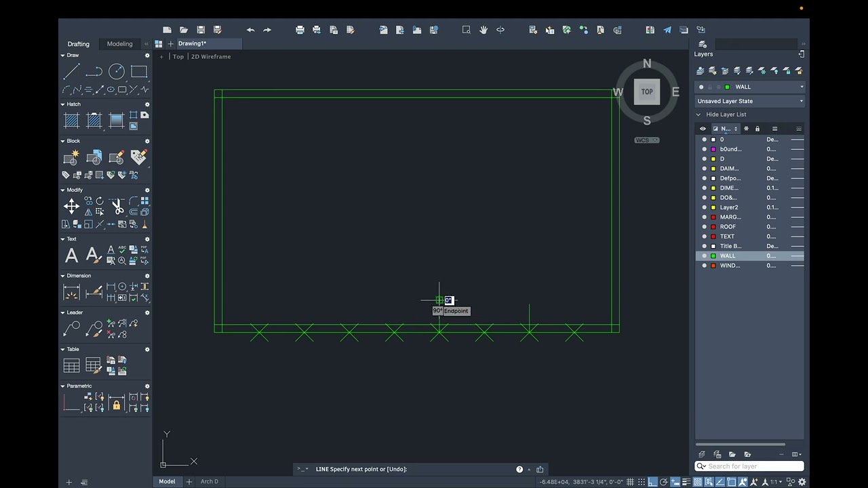Select the Polyline tool
The height and width of the screenshot is (488, 868).
(x=94, y=71)
